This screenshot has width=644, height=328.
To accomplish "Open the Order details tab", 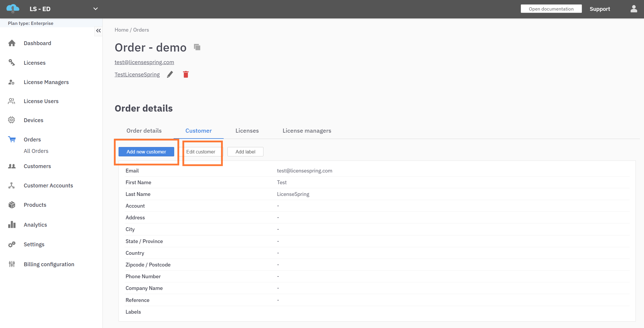I will (144, 131).
